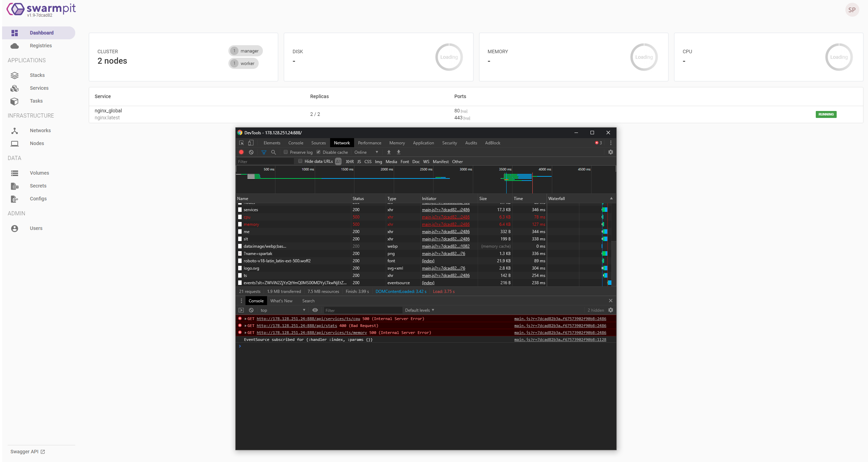Open DevTools three-dot customize menu
The height and width of the screenshot is (462, 868).
[611, 143]
